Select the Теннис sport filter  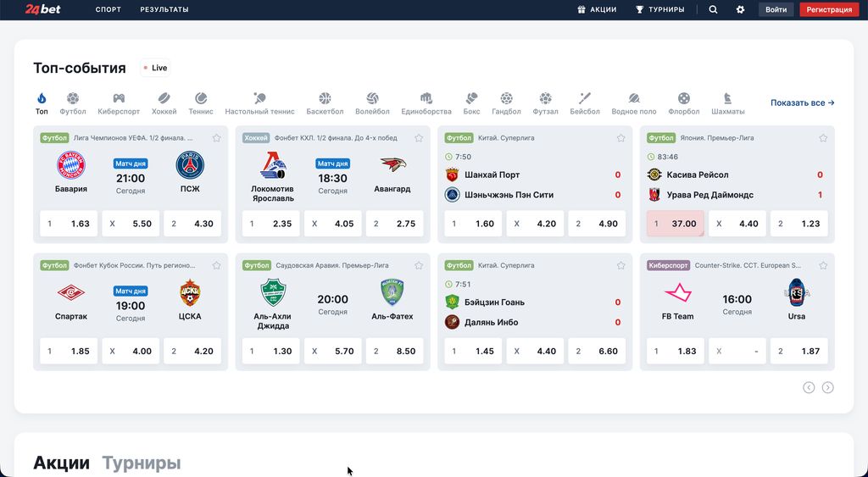[200, 103]
